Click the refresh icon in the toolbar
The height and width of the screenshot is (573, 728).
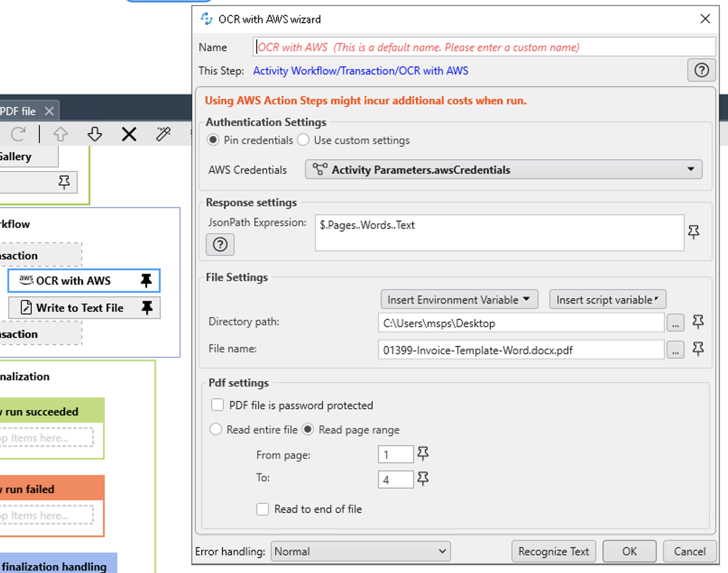(x=18, y=134)
